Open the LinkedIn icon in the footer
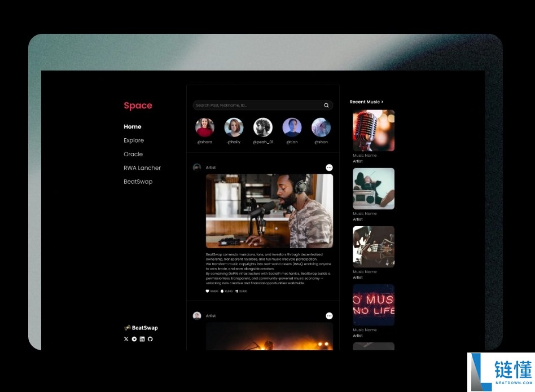Screen dimensions: 535x392 (x=142, y=339)
